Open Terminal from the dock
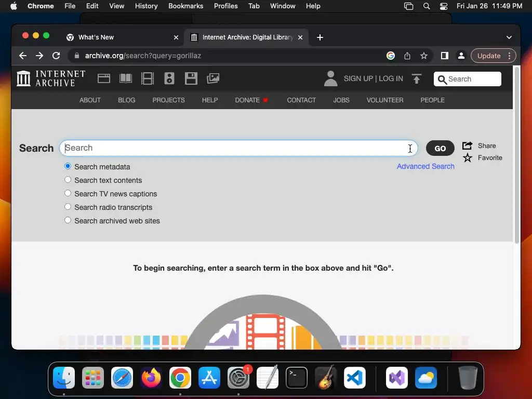 297,378
